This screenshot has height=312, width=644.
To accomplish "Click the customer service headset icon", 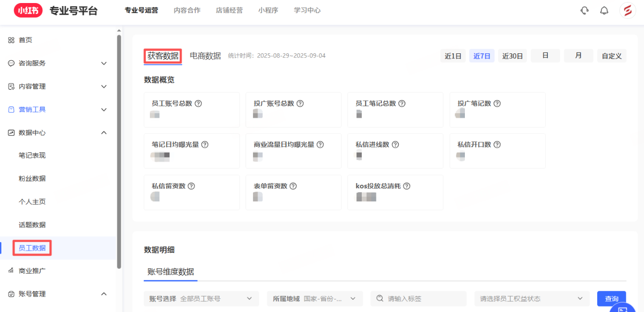I will point(584,11).
